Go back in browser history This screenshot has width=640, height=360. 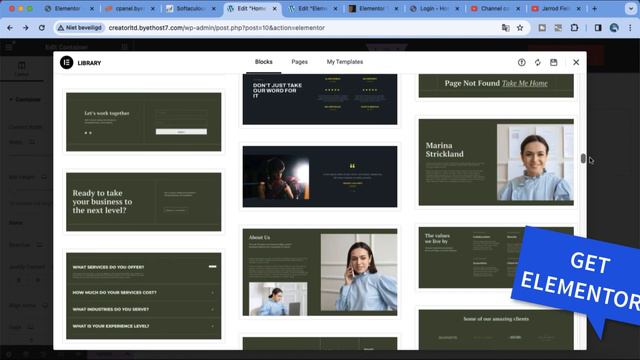tap(10, 28)
